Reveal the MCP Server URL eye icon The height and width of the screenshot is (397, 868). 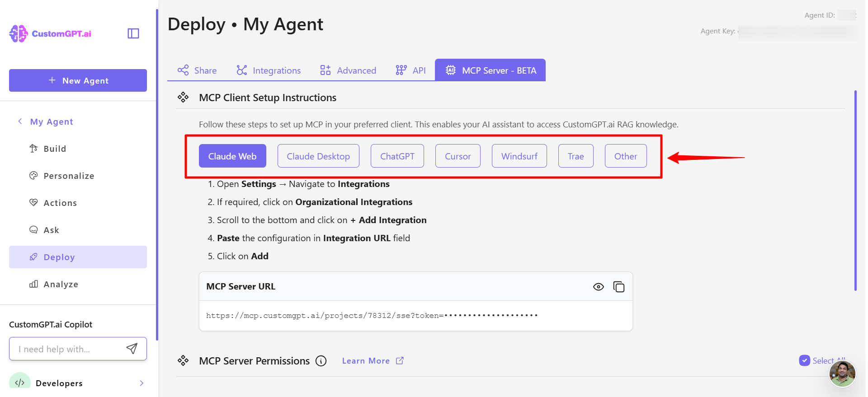599,287
